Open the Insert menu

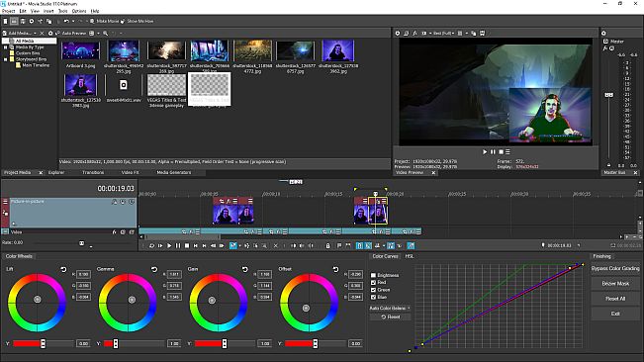[x=48, y=11]
